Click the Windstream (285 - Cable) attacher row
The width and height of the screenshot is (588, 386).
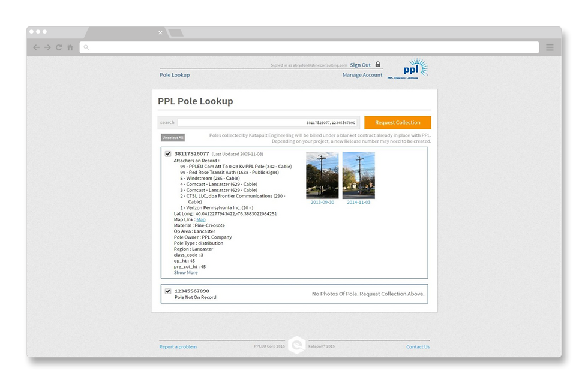[x=209, y=179]
